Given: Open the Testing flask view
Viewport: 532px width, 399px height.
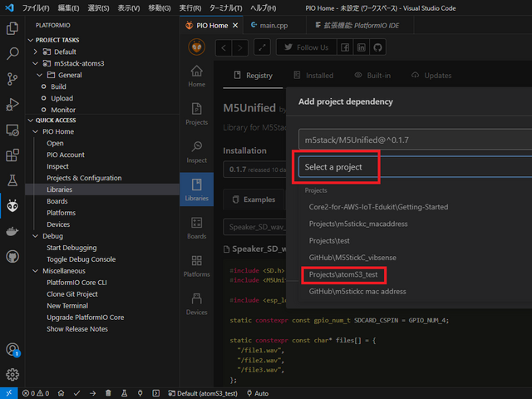Looking at the screenshot, I should pyautogui.click(x=12, y=180).
